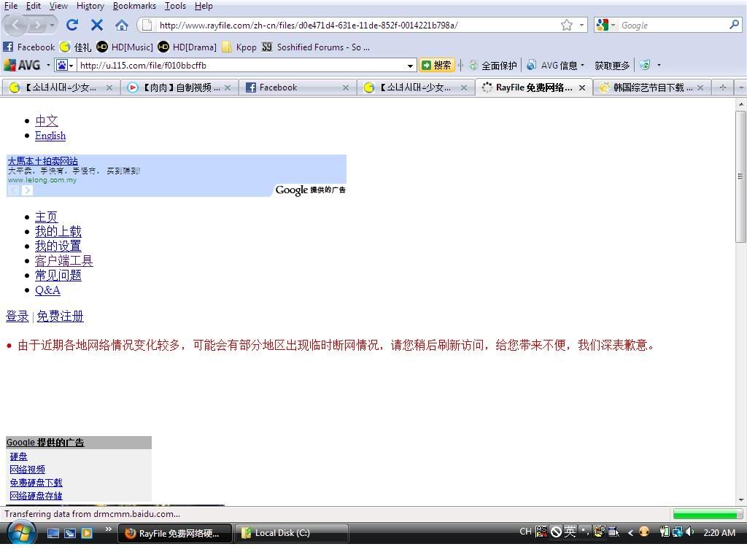747x560 pixels.
Task: Open the History menu
Action: (90, 6)
